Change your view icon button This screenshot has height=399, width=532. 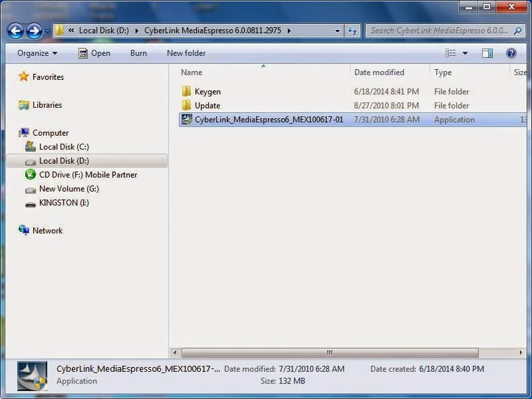tap(451, 53)
